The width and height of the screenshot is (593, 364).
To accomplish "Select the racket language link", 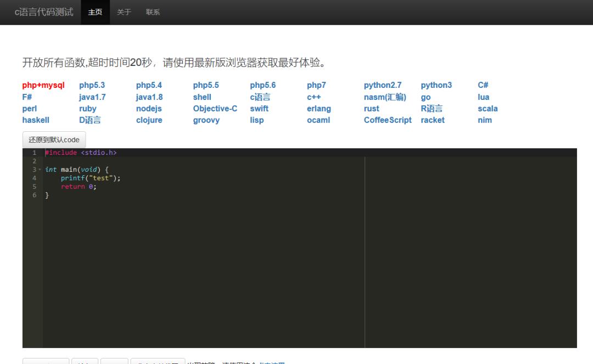I will click(x=433, y=120).
